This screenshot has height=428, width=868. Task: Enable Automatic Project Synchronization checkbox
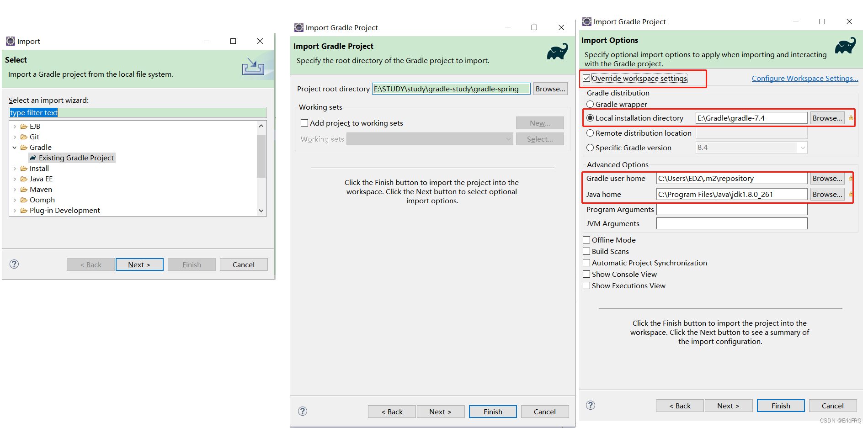tap(586, 263)
